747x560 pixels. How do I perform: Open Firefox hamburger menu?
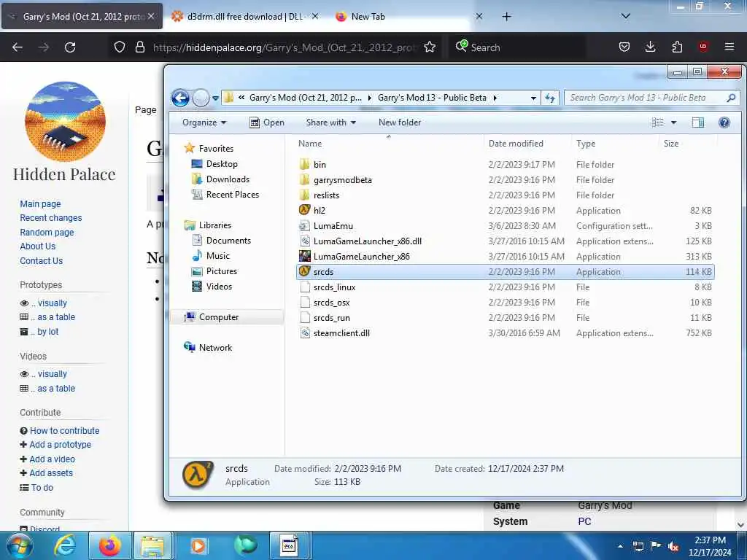point(729,47)
